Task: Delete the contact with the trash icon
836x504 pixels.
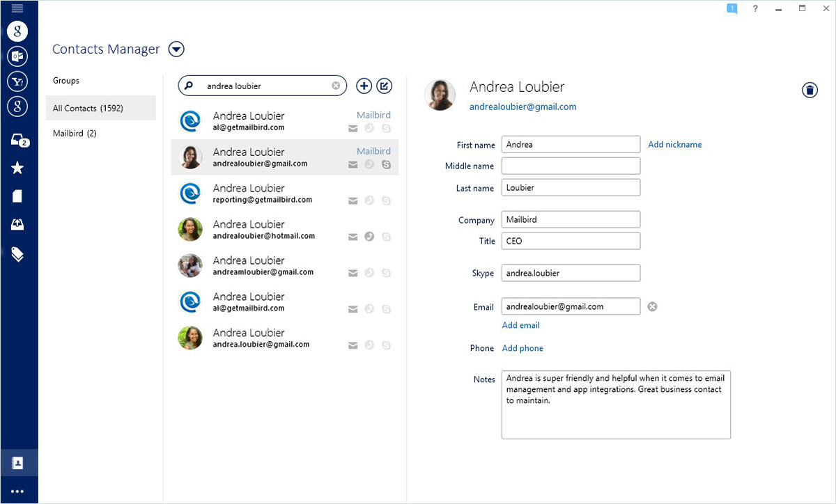Action: coord(810,90)
